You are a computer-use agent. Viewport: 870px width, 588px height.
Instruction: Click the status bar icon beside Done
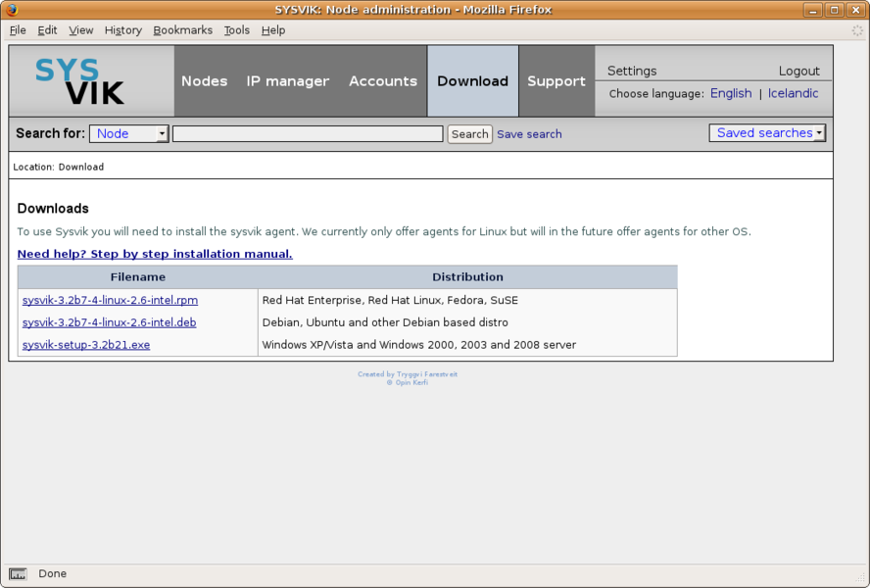point(18,574)
